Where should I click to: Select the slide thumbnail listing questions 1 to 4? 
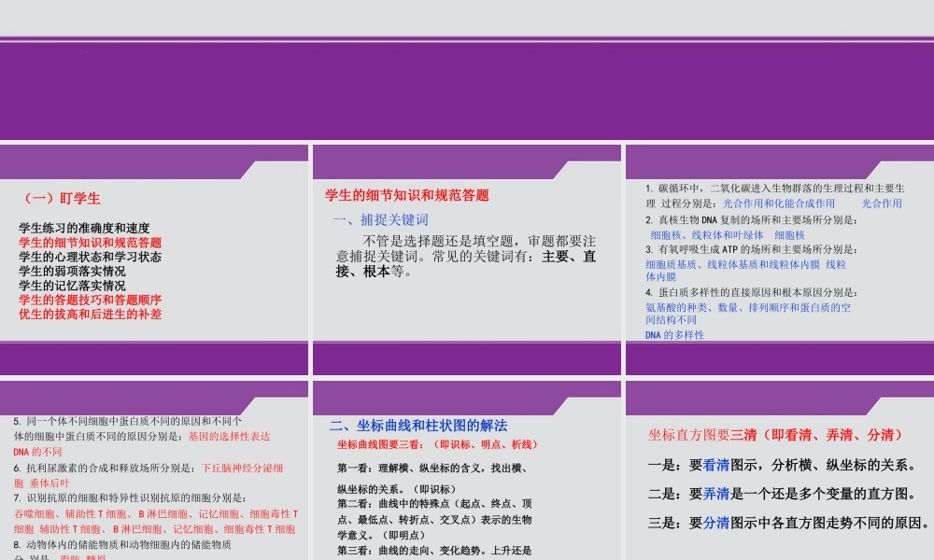click(x=780, y=259)
